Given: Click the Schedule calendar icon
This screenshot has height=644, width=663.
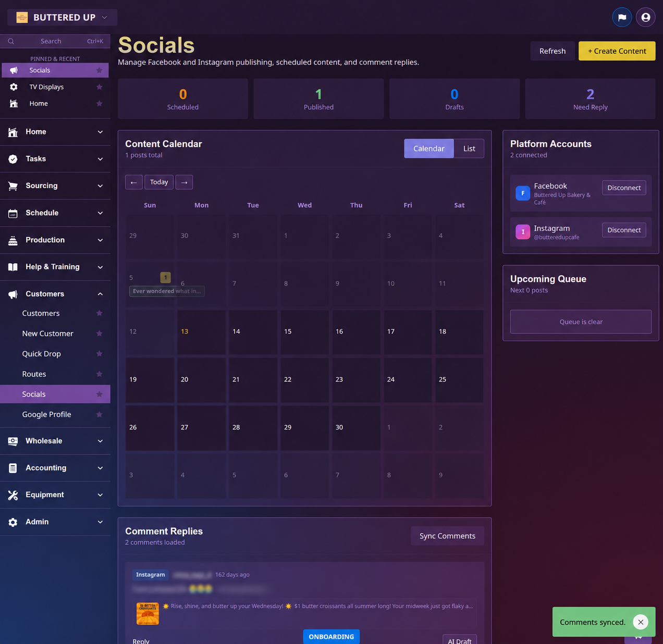Looking at the screenshot, I should pyautogui.click(x=13, y=213).
